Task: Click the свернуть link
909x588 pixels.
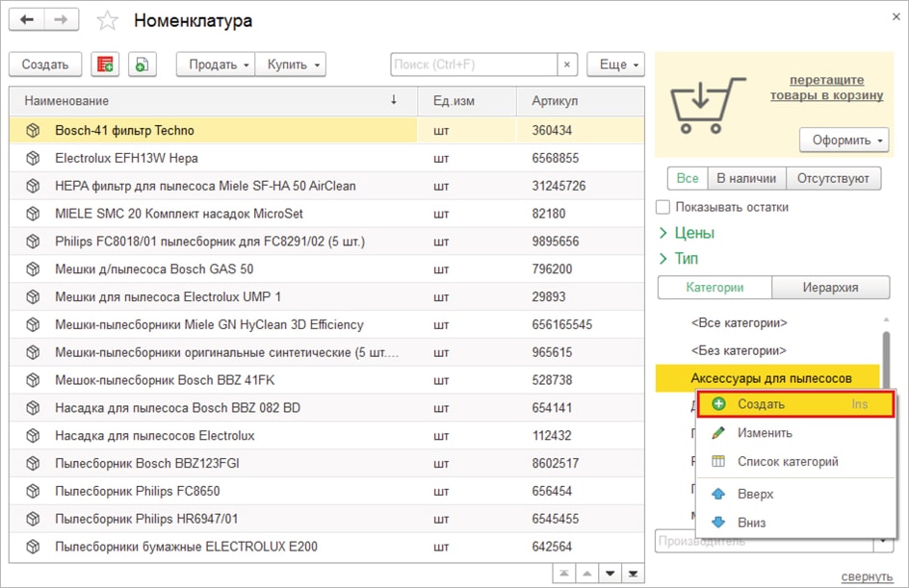Action: click(867, 576)
